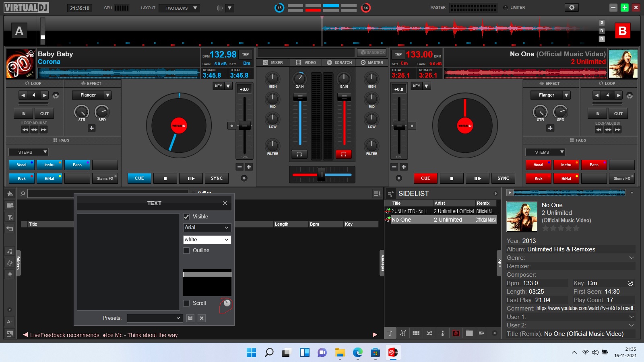Click left deck Stems FX pad

[x=105, y=178]
